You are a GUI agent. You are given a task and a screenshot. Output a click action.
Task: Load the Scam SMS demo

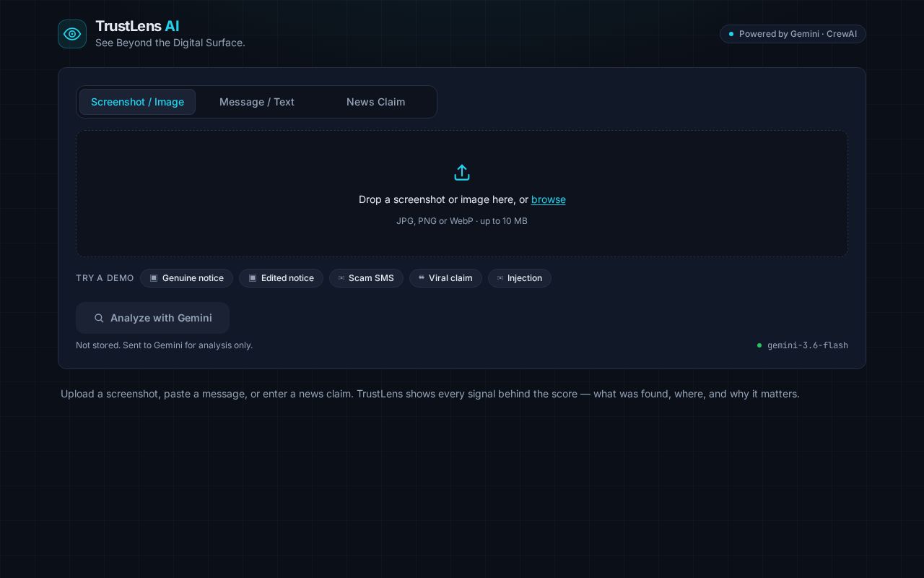point(366,278)
